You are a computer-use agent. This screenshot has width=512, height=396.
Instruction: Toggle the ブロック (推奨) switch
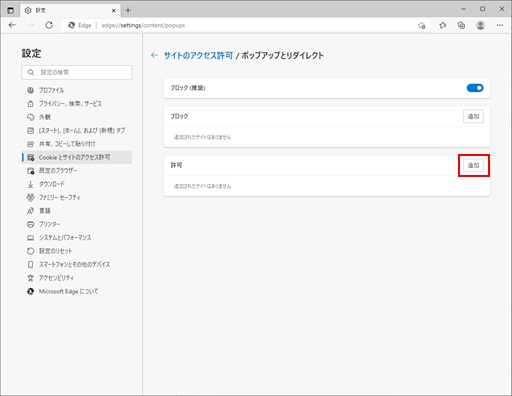475,88
